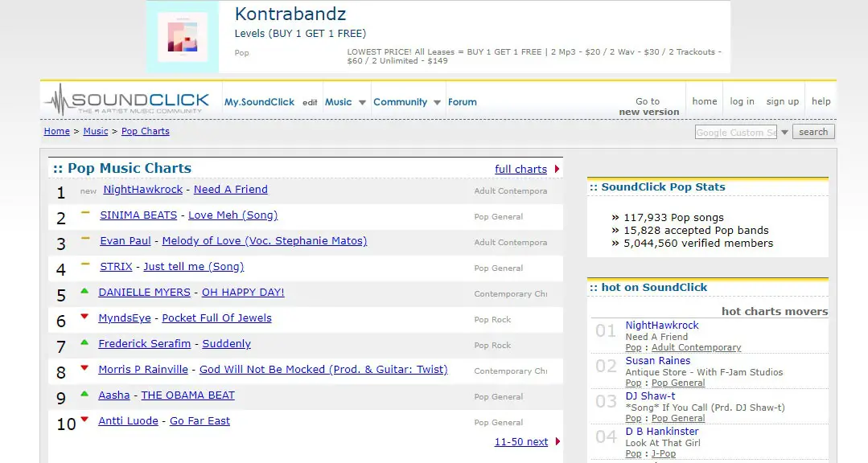Open Just tell me (Song) link
868x463 pixels.
(x=194, y=267)
